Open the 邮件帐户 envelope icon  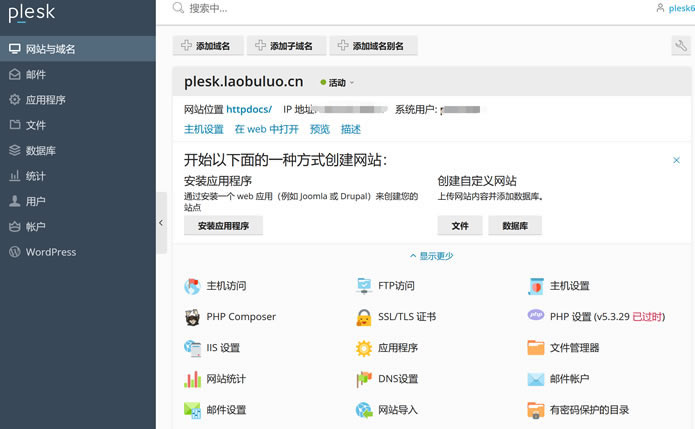point(536,379)
